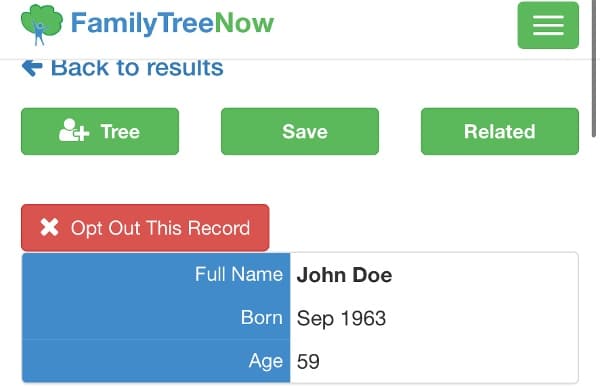Viewport: 600px width, 391px height.
Task: Select the Full Name label cell
Action: (x=156, y=274)
